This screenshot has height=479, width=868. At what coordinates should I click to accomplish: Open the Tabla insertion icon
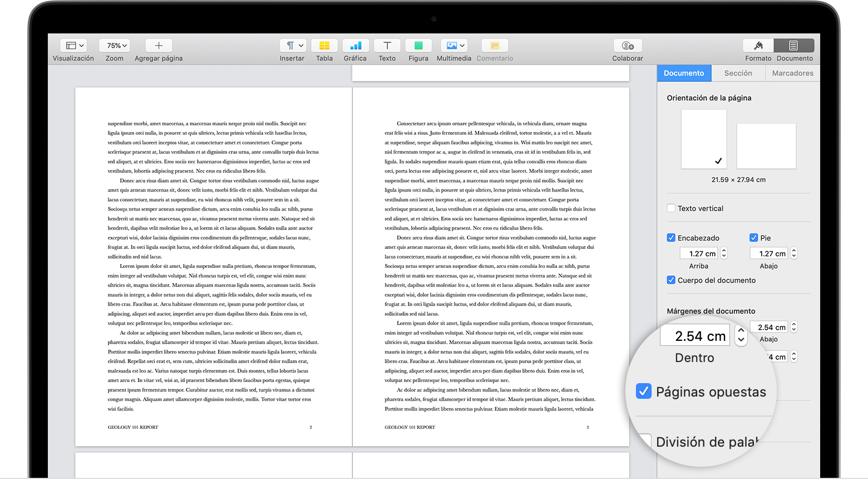324,46
